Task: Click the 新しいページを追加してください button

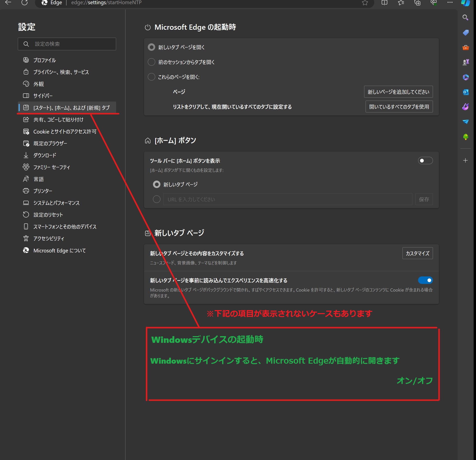Action: pyautogui.click(x=398, y=92)
